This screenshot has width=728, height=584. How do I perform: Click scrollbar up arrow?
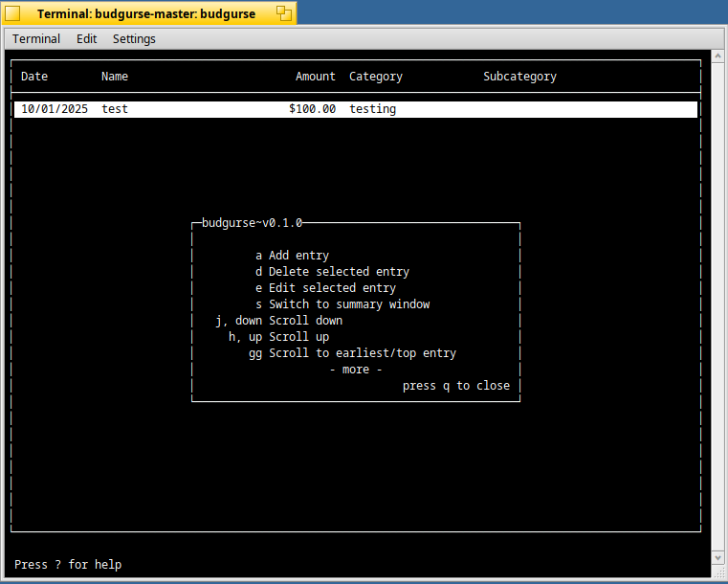(x=717, y=56)
